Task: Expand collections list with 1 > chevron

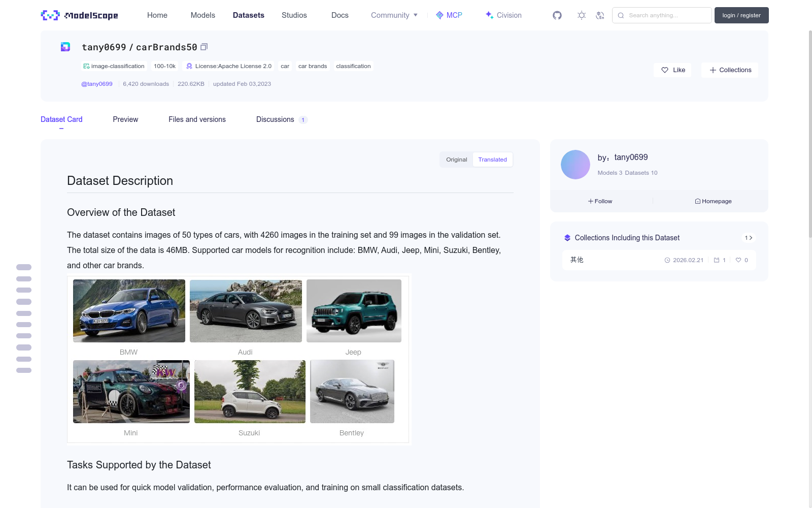Action: 749,238
